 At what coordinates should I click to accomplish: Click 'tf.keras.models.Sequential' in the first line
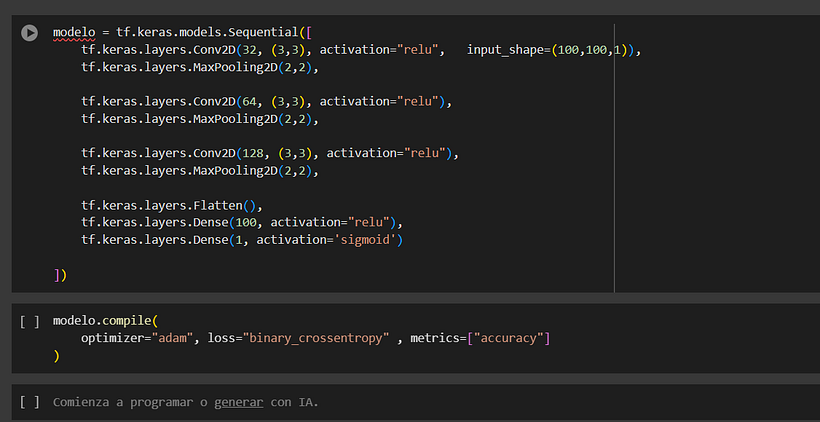pos(208,33)
